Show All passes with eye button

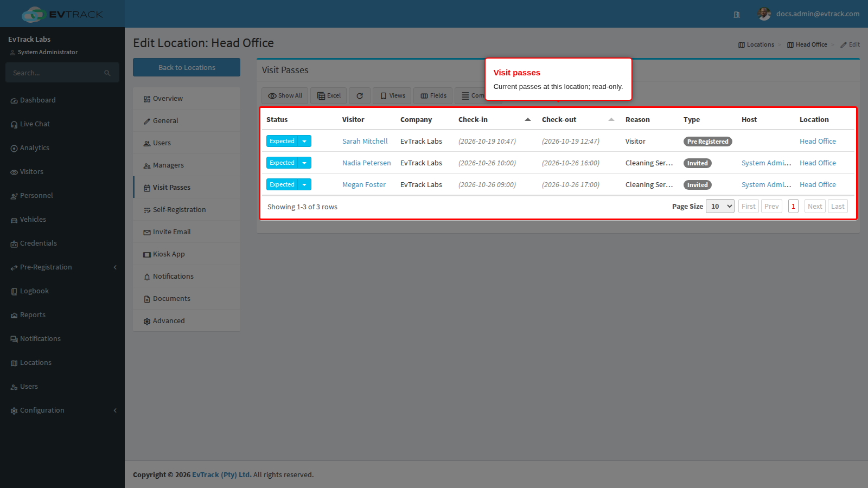click(285, 96)
